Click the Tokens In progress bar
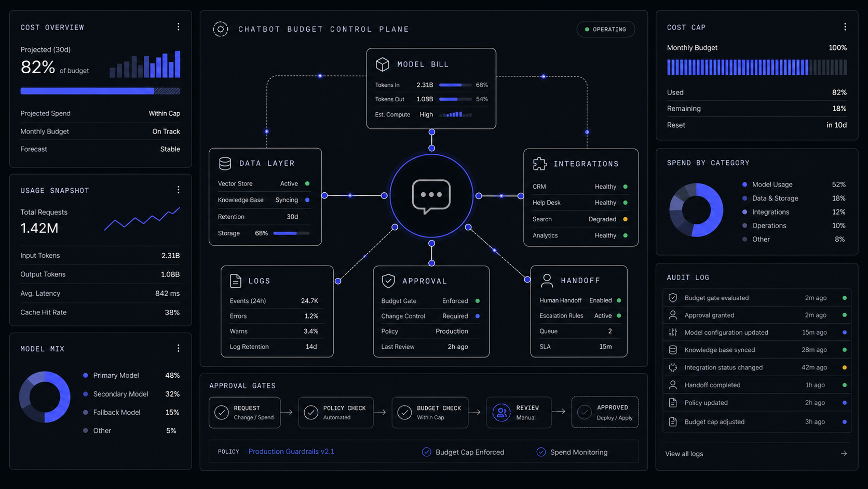Viewport: 868px width, 489px height. (455, 85)
